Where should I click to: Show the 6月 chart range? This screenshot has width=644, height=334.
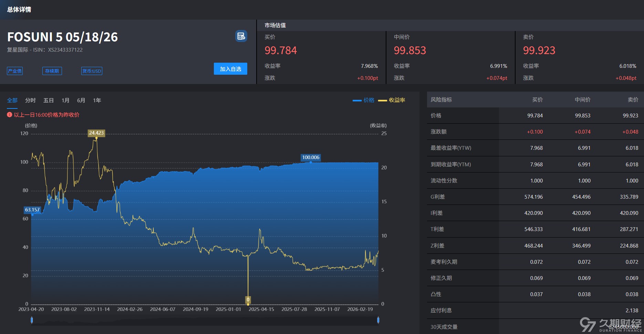pos(81,100)
